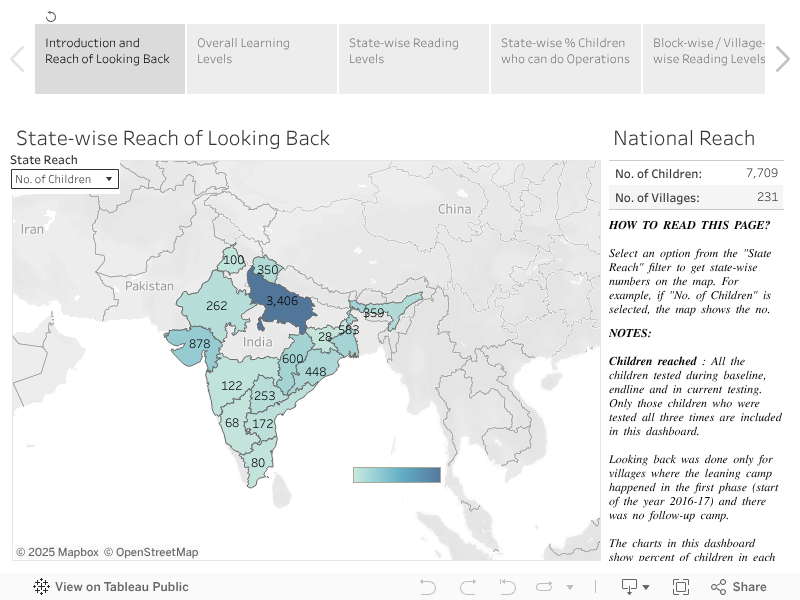Open Block-wise / Village-wise Reading Levels tab
The image size is (800, 600).
[704, 59]
